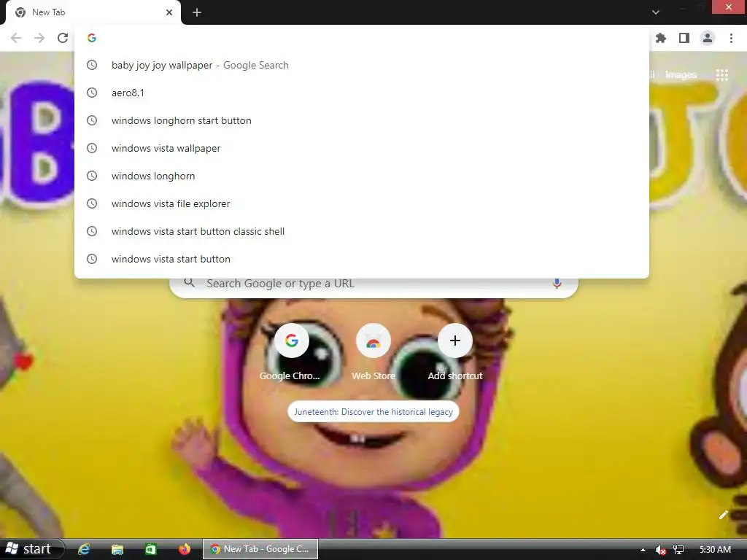Launch Firefox from taskbar
Viewport: 747px width, 560px height.
pos(185,549)
